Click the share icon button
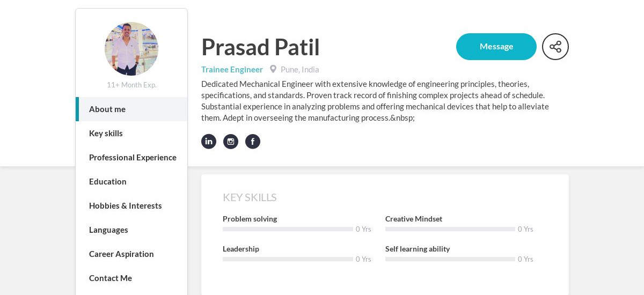The height and width of the screenshot is (295, 644). coord(555,47)
